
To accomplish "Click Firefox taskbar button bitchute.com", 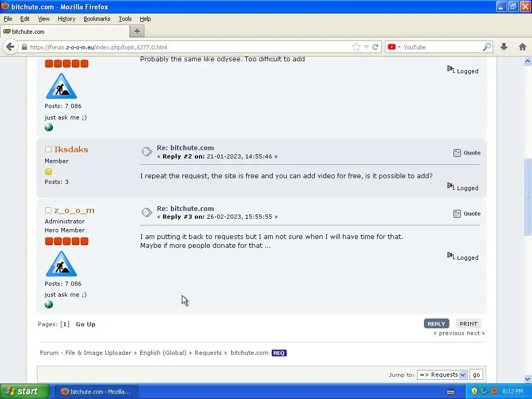I will tap(96, 391).
